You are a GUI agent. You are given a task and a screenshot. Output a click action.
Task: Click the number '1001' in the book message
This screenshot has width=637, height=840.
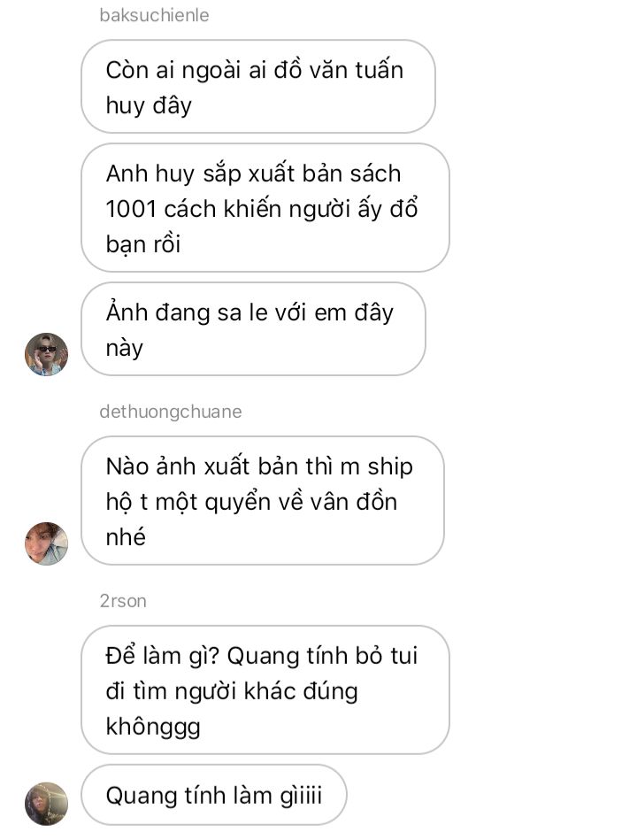tap(131, 208)
